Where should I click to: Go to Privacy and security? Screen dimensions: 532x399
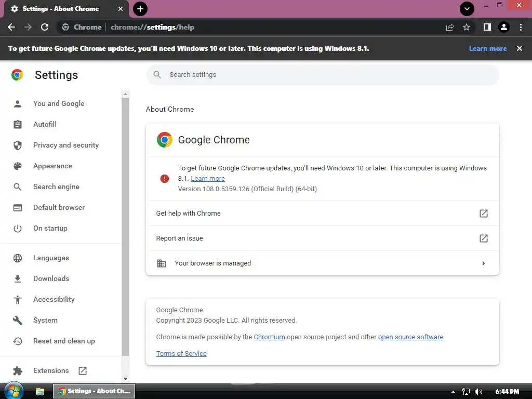click(x=66, y=145)
